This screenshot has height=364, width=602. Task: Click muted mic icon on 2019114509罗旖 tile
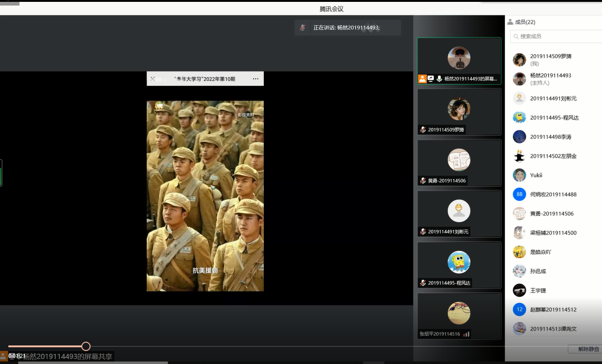(x=423, y=130)
